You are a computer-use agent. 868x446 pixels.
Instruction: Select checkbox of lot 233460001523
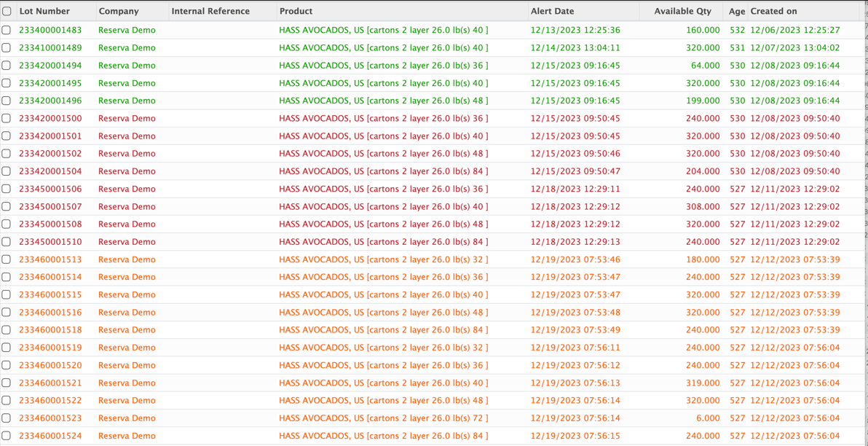[x=6, y=418]
